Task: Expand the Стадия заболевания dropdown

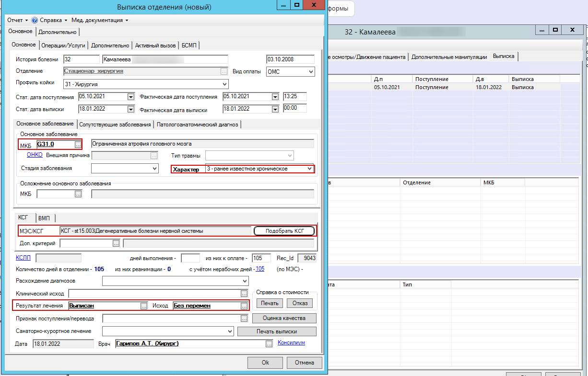Action: tap(154, 169)
